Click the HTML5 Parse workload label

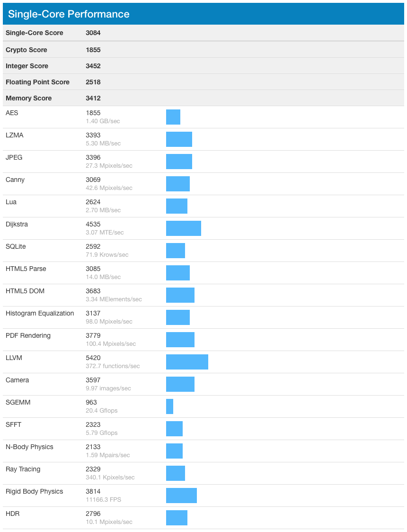(x=26, y=269)
